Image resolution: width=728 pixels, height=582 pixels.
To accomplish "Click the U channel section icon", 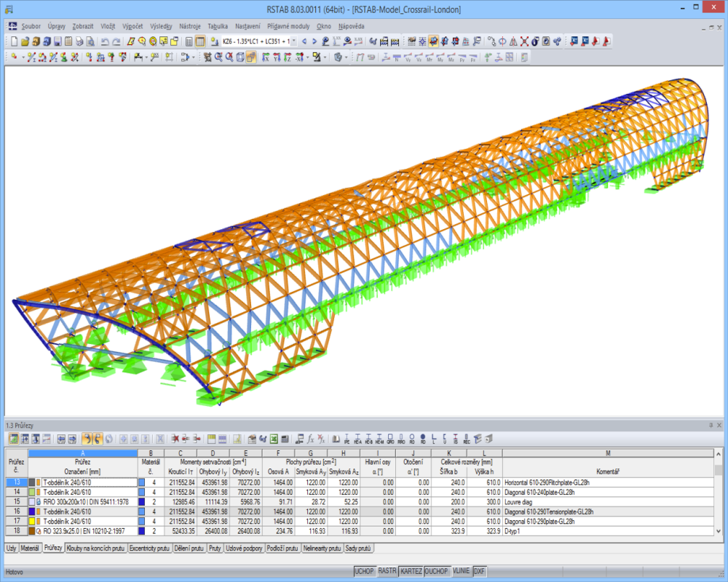I will (x=445, y=439).
